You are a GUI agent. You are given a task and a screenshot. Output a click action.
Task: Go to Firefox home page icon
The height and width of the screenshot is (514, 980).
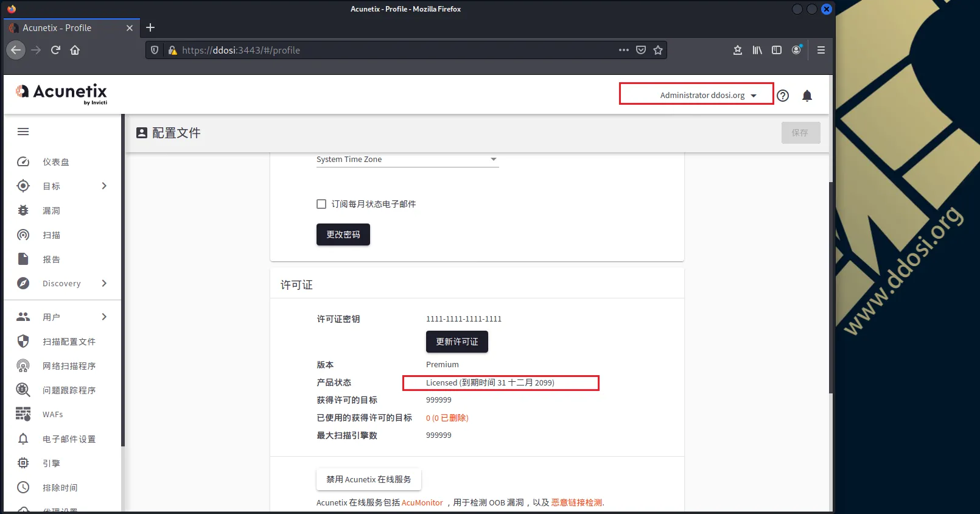[x=75, y=50]
